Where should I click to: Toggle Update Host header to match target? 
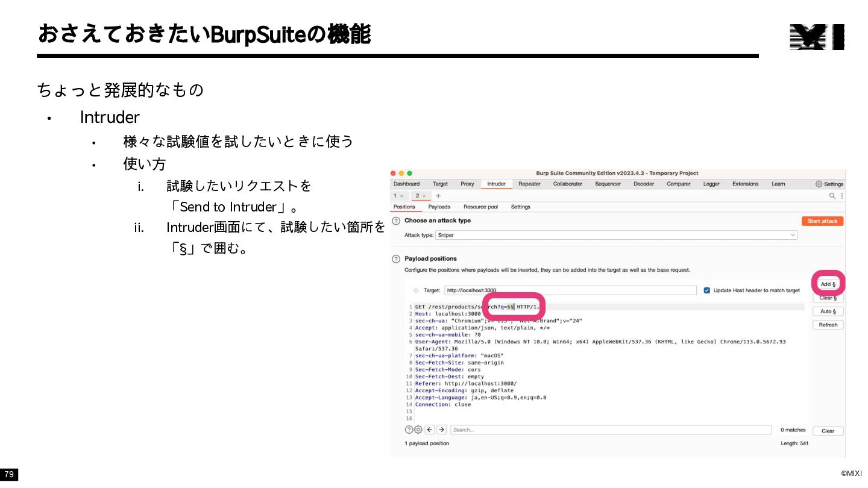[707, 290]
